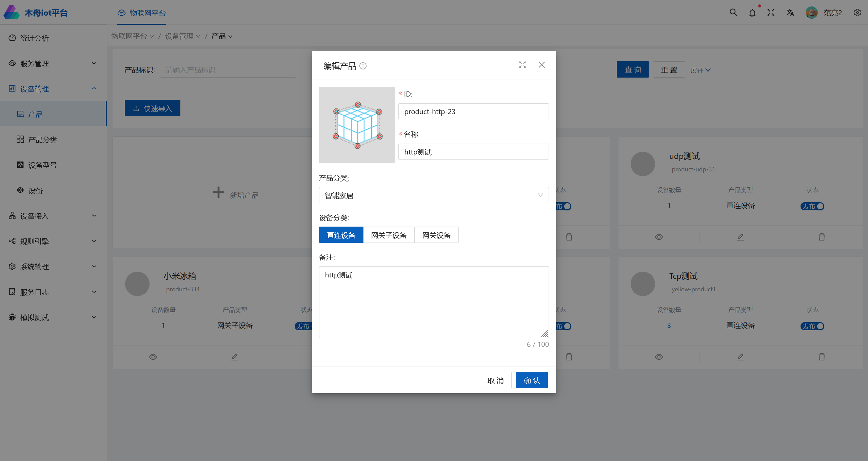Click the device count 3 for Tcp测试
Image resolution: width=868 pixels, height=461 pixels.
pyautogui.click(x=669, y=326)
